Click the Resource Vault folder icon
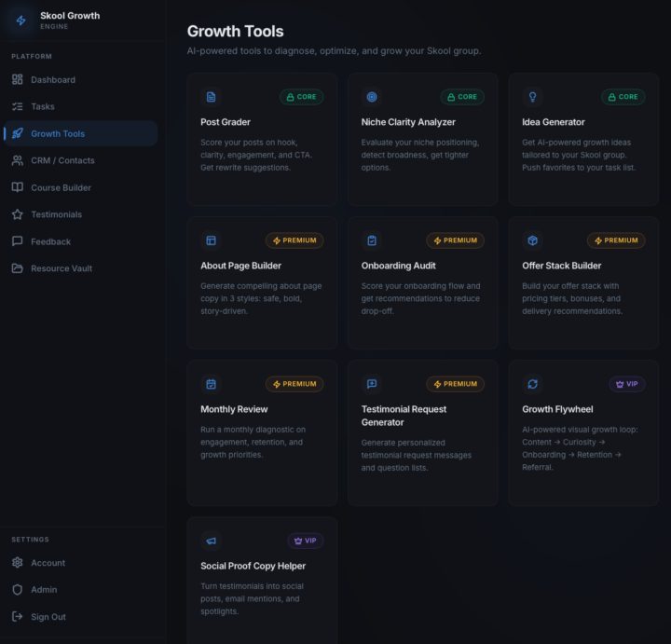The height and width of the screenshot is (644, 671). pos(17,268)
